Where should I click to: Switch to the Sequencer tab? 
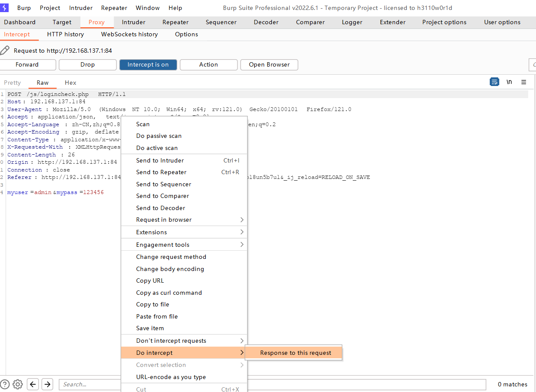point(221,22)
